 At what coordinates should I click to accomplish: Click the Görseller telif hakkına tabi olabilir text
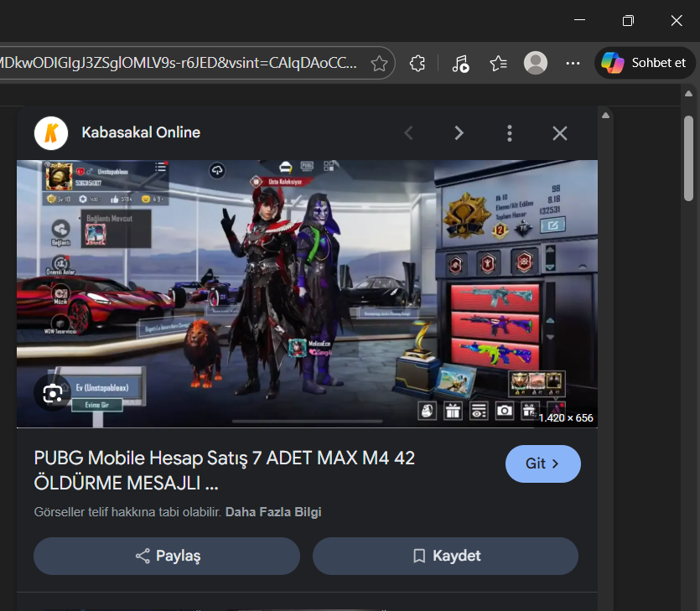tap(127, 512)
